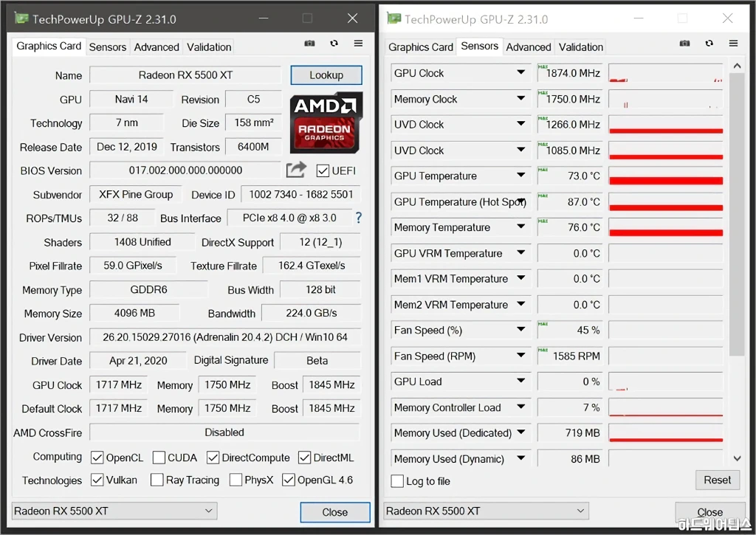The width and height of the screenshot is (756, 535).
Task: Click the Bus Interface question mark
Action: point(358,218)
